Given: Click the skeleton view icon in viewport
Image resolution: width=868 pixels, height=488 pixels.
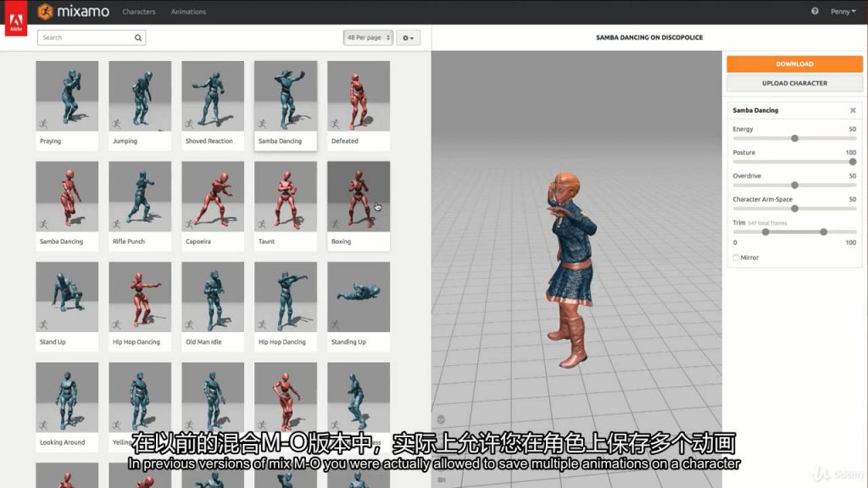Looking at the screenshot, I should [441, 419].
